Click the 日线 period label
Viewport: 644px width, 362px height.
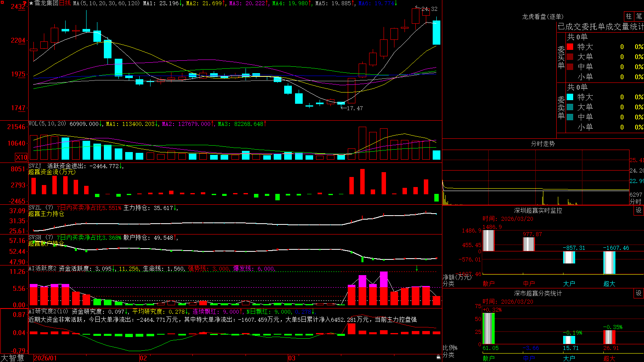[65, 3]
